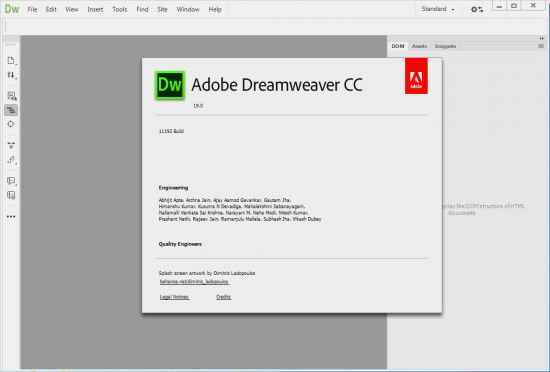This screenshot has width=550, height=372.
Task: Open the Customize Toolbar three-dots button
Action: tap(11, 217)
